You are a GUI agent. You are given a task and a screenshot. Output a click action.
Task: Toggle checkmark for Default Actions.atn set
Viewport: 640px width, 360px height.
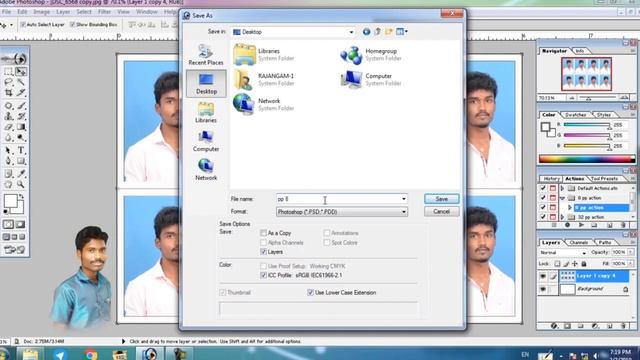coord(543,188)
